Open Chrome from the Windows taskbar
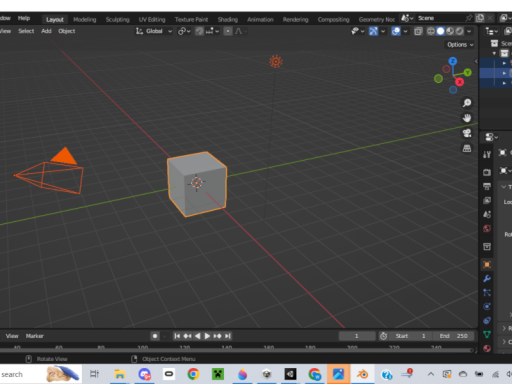 point(193,374)
